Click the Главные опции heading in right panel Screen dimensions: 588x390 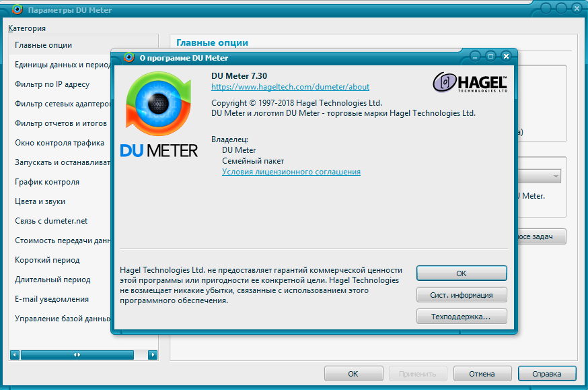pyautogui.click(x=212, y=43)
